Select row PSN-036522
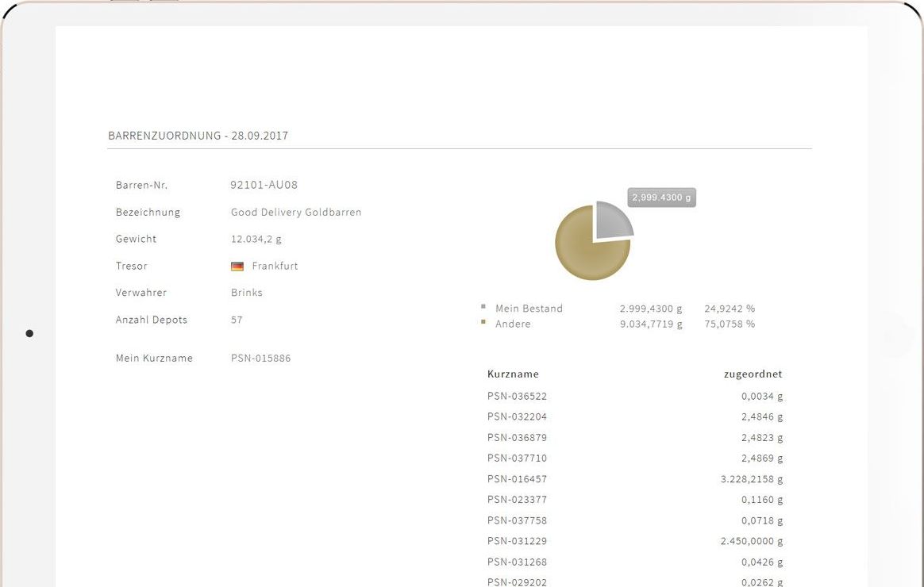924x587 pixels. [x=635, y=397]
